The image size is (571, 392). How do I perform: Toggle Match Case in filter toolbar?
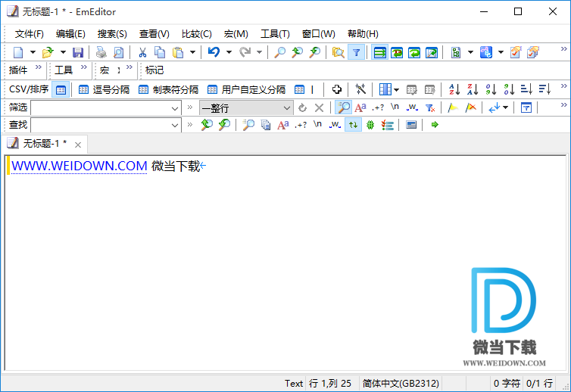[360, 107]
